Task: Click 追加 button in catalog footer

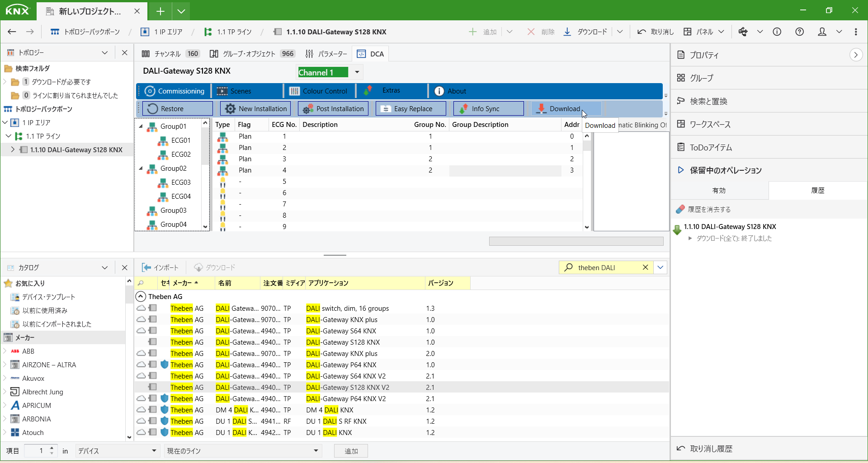Action: coord(351,451)
